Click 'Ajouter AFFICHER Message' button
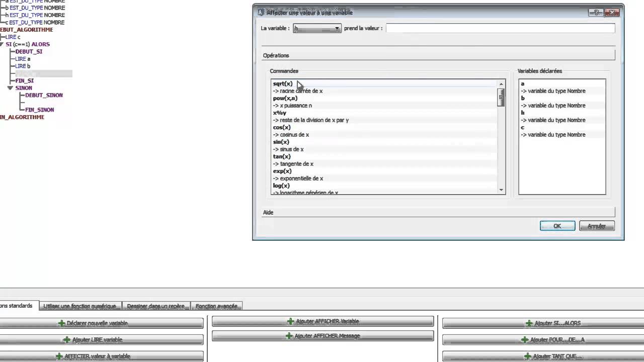 click(323, 336)
